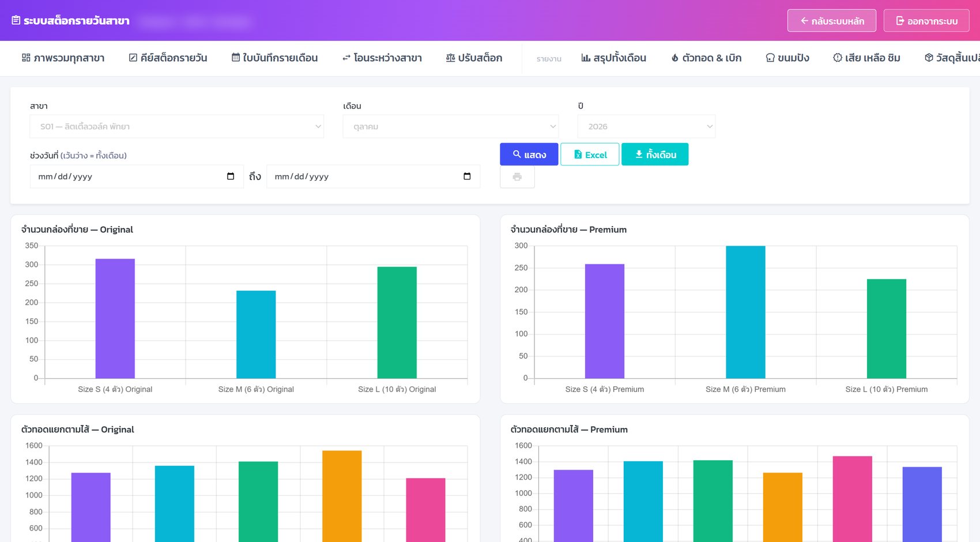The image size is (980, 542).
Task: Click the clipboard icon beside the system title
Action: click(x=16, y=21)
